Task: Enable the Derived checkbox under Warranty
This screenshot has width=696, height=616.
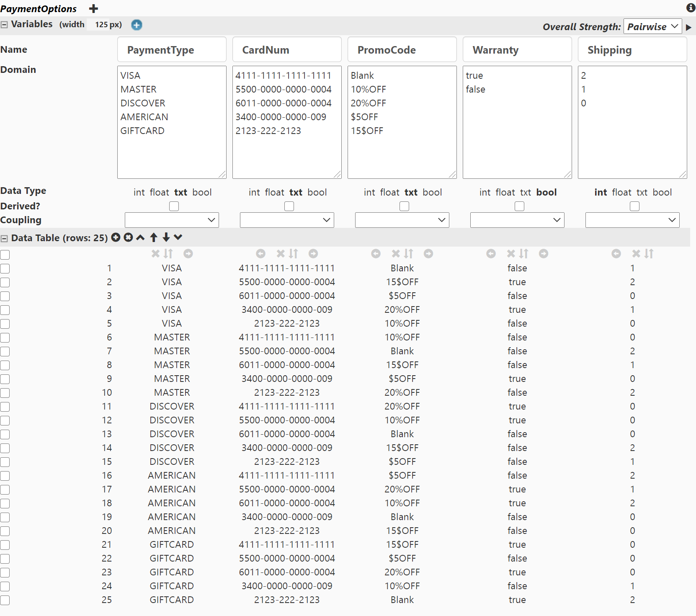Action: coord(519,206)
